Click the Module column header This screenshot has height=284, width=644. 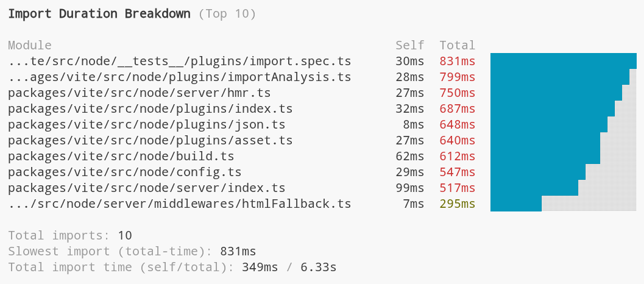(x=30, y=45)
